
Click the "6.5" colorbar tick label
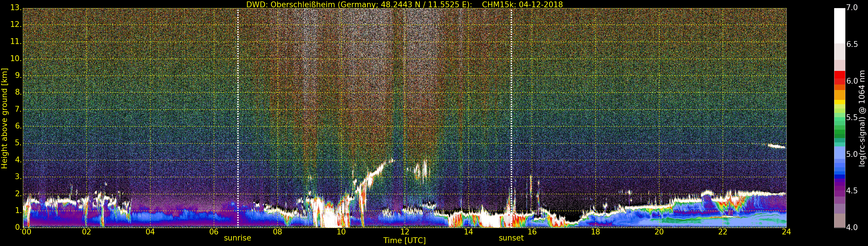852,45
